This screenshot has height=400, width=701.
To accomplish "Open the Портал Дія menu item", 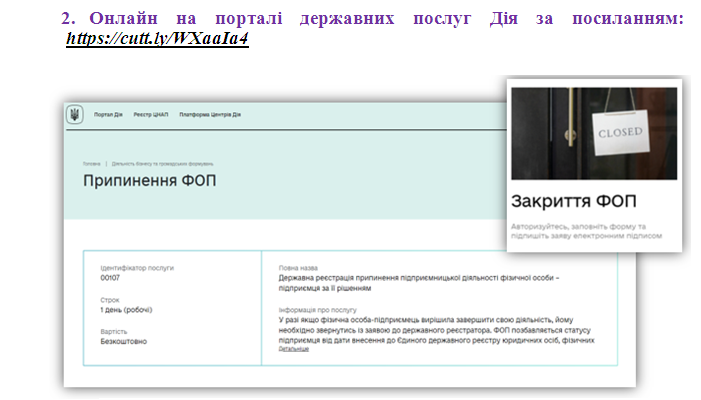I will [x=108, y=115].
